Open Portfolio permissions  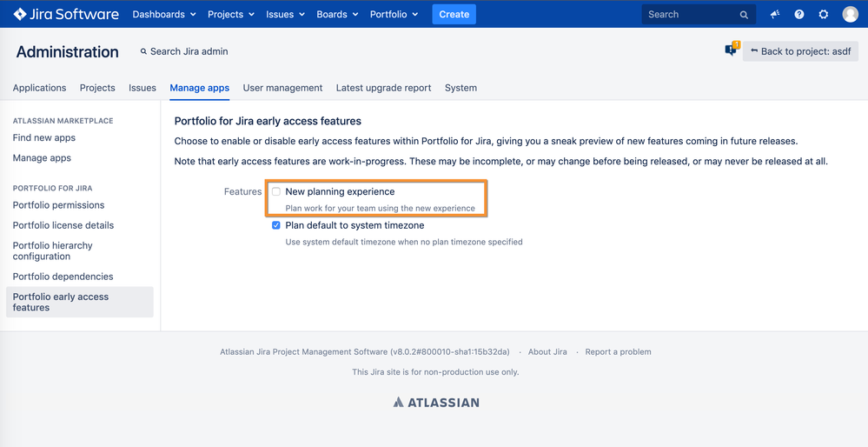point(59,205)
